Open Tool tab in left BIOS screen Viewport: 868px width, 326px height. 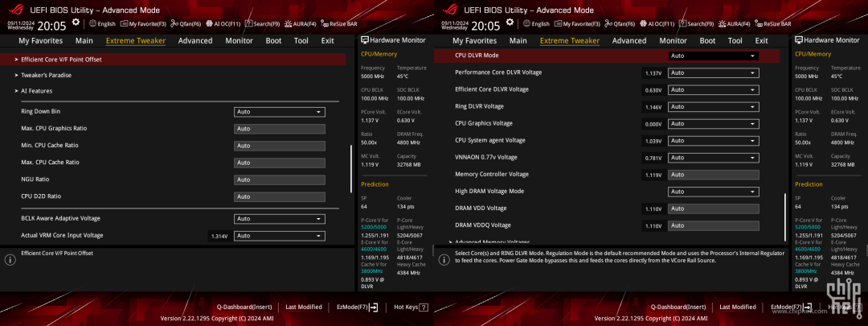coord(301,40)
